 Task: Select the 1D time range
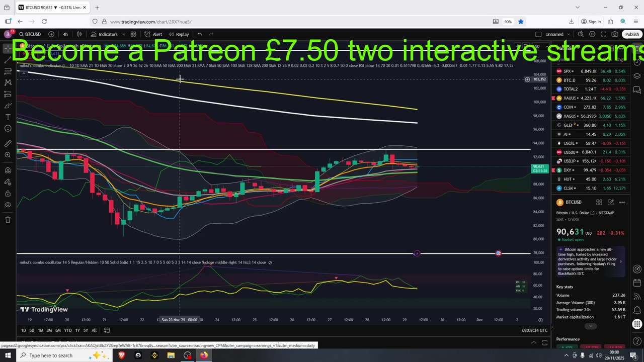(x=24, y=330)
